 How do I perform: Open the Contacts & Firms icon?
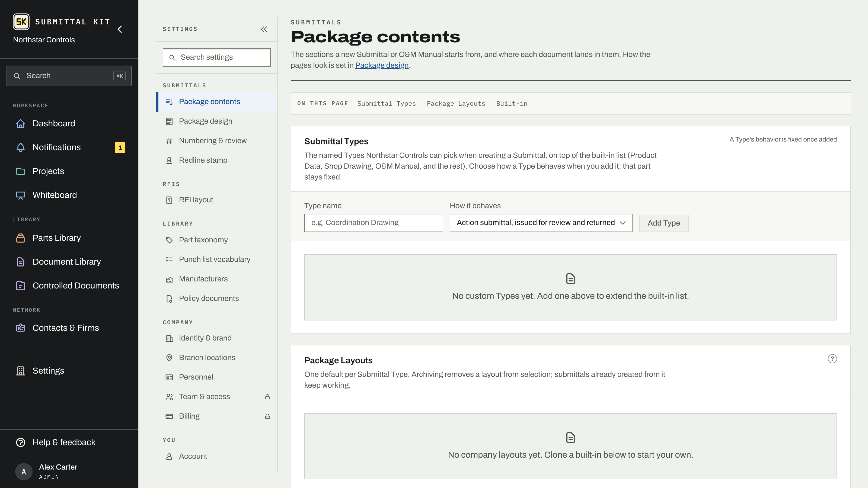point(21,328)
